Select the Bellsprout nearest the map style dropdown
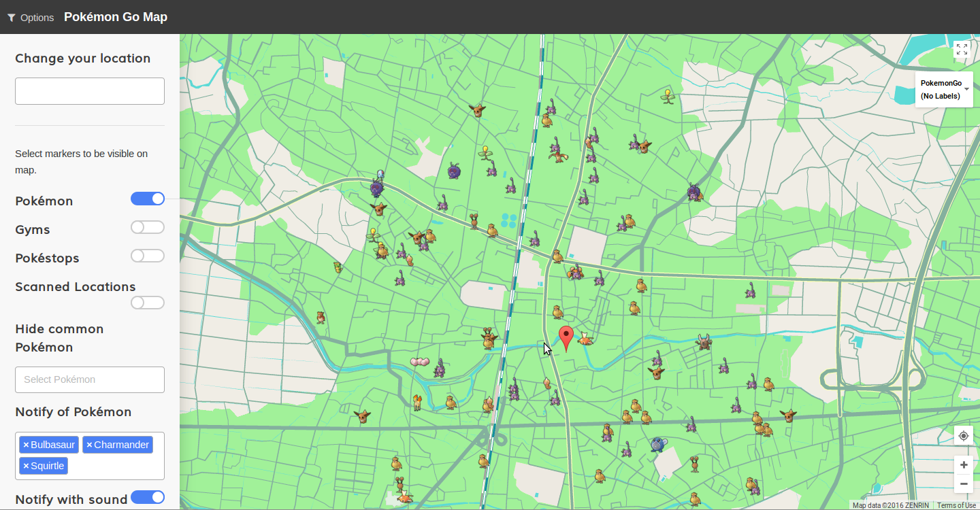This screenshot has width=980, height=510. tap(668, 96)
